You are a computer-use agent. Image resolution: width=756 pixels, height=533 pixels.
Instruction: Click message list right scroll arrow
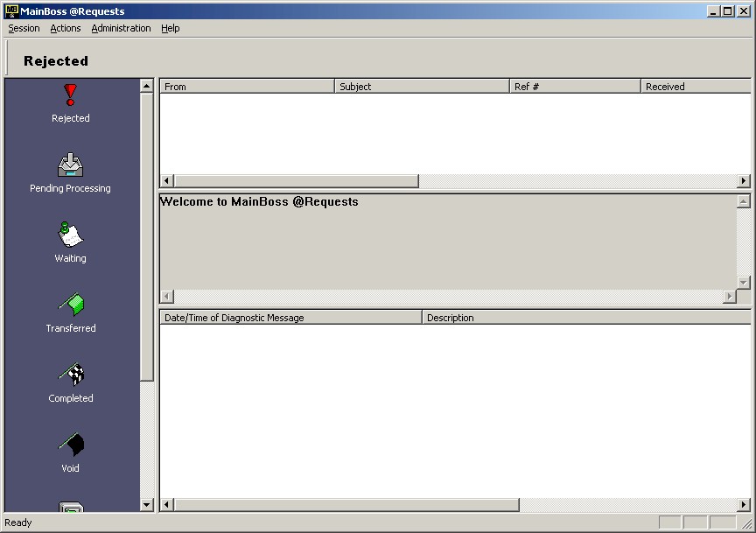coord(744,181)
